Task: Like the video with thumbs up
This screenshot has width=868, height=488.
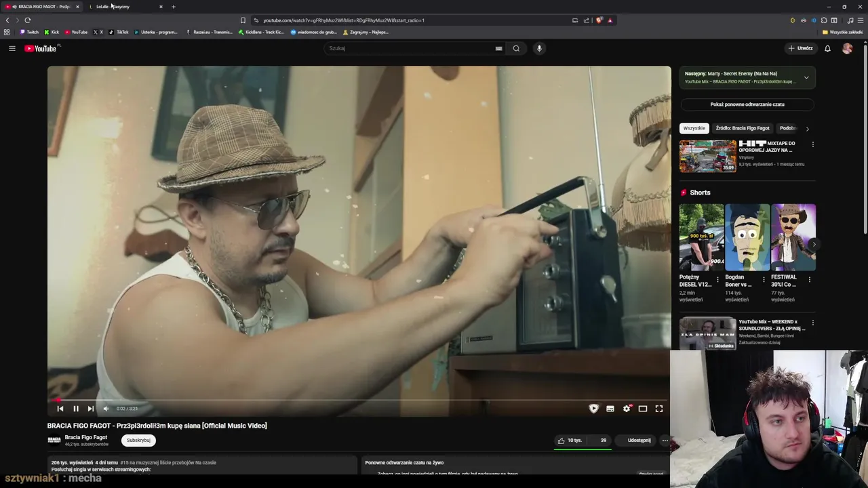Action: click(570, 441)
